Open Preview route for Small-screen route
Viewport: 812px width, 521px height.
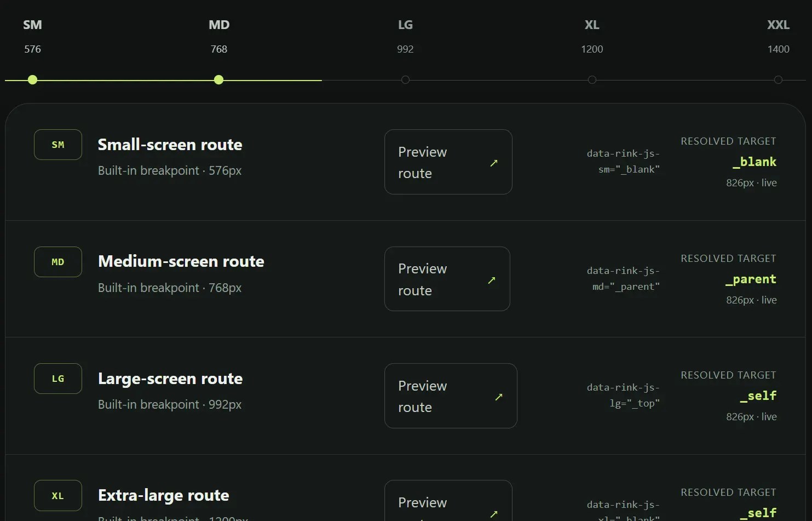click(x=448, y=162)
